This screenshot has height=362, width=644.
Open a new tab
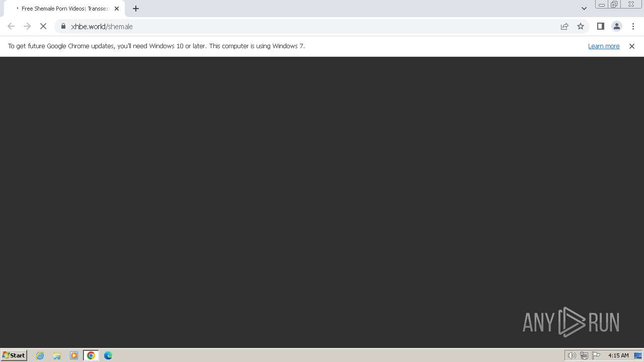[x=136, y=9]
